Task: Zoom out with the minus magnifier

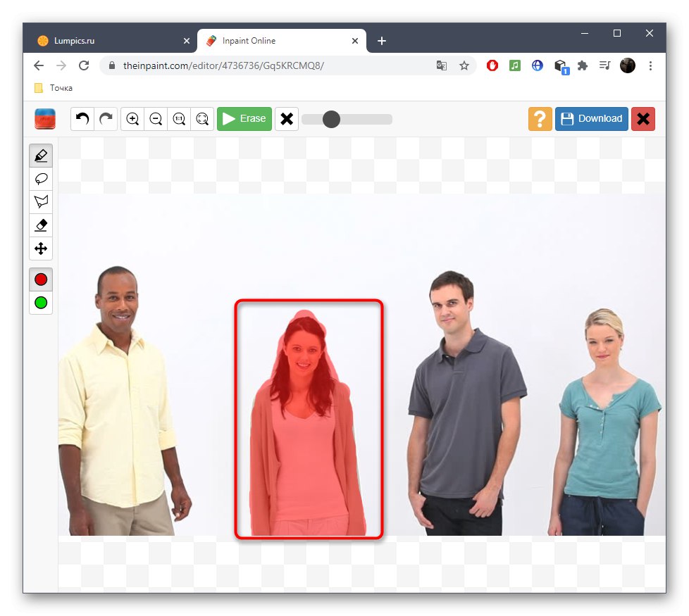Action: coord(156,118)
